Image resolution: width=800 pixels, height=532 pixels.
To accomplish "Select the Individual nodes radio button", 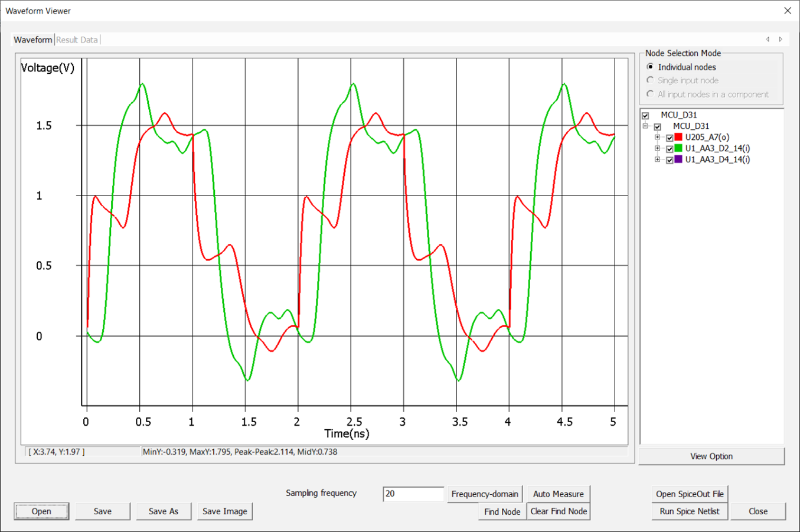I will click(x=651, y=67).
